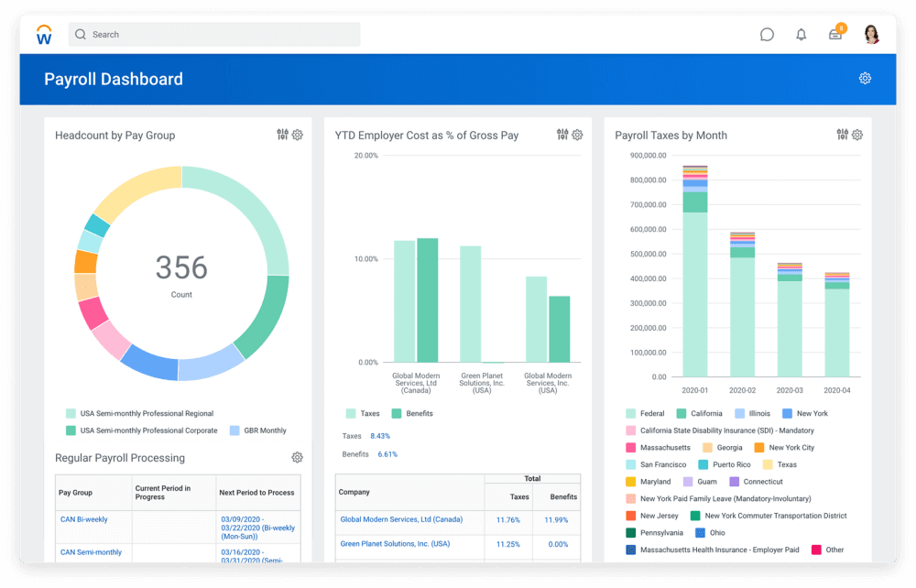Open gear settings for YTD Employer Cost
Screen dimensions: 916x588
click(x=577, y=135)
